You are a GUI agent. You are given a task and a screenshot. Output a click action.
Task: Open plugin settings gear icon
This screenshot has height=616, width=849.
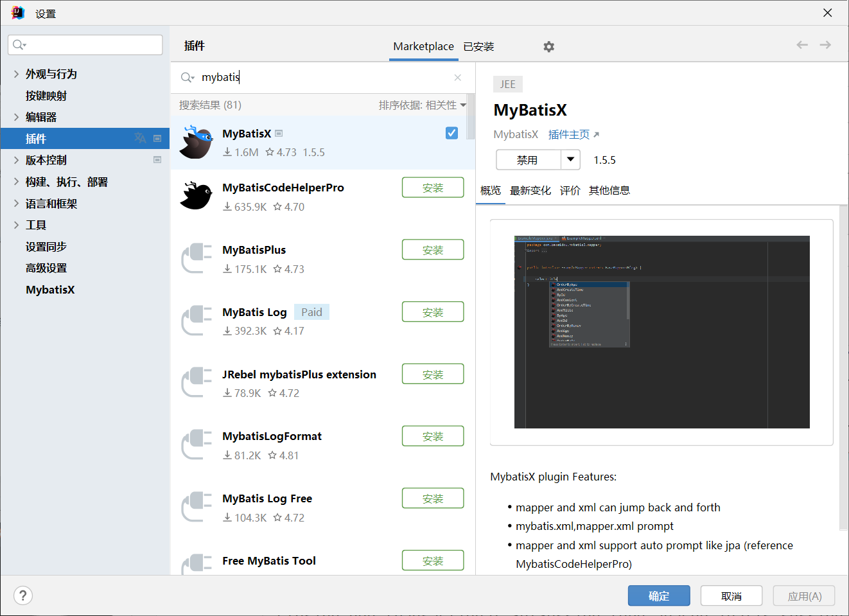(548, 47)
